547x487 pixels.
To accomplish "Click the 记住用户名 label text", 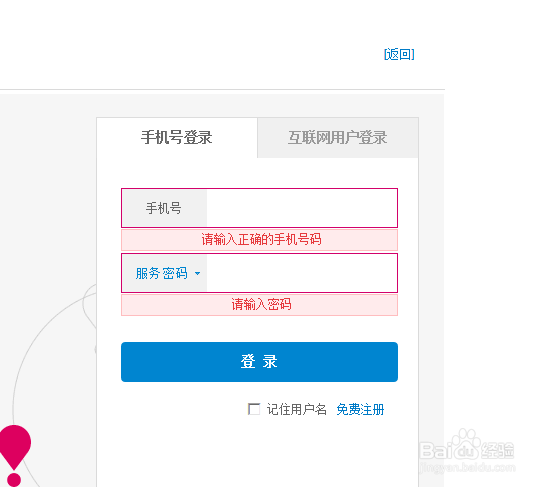I will [297, 409].
